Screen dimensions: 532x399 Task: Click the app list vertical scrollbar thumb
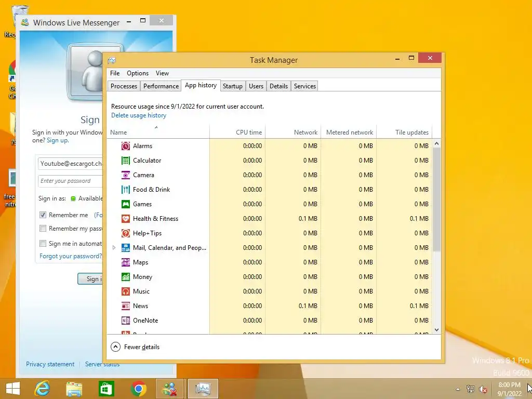436,200
